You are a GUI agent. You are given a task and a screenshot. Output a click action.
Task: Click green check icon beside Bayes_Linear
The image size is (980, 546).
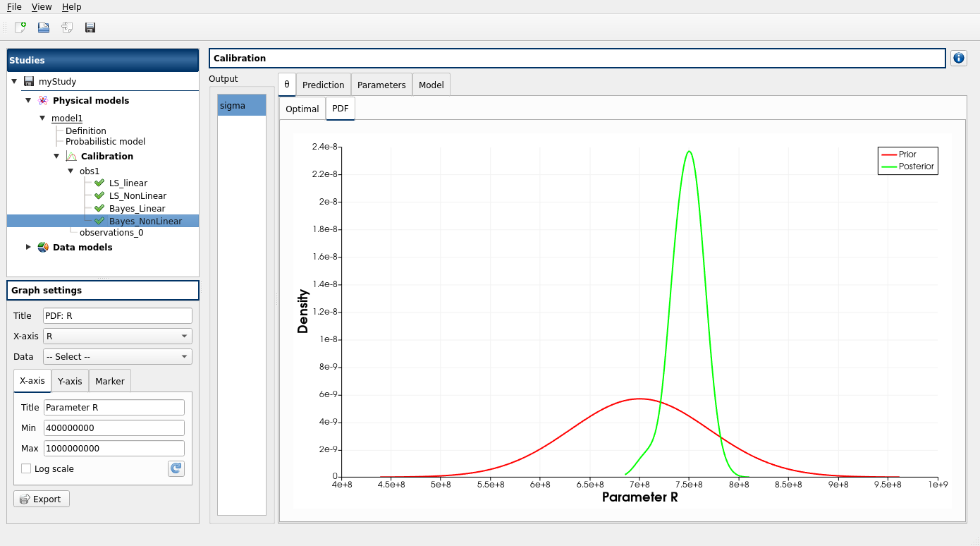(99, 208)
